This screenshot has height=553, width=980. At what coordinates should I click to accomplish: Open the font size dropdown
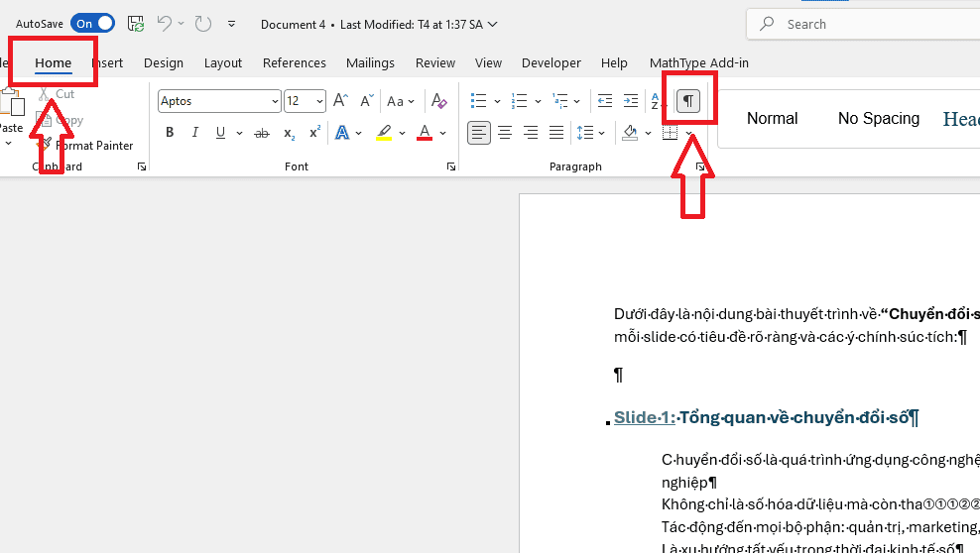click(320, 101)
